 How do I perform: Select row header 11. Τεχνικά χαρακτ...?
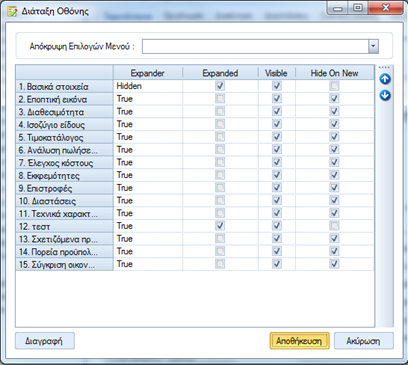[64, 213]
